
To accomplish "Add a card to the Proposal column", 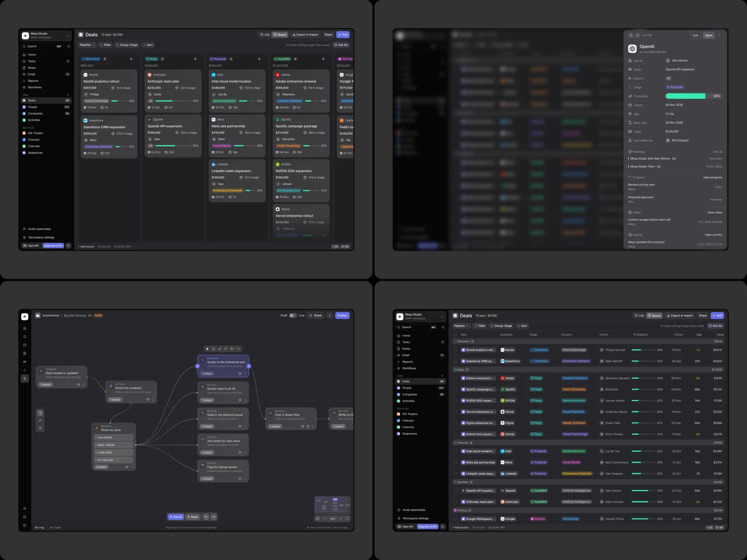I will click(259, 59).
